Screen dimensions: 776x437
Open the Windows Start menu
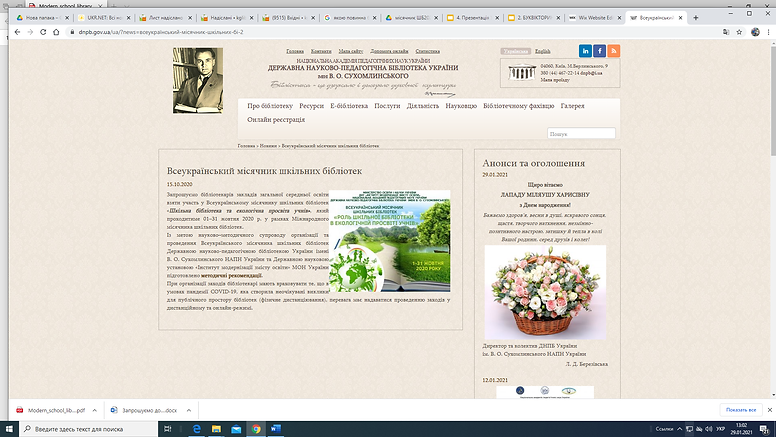(x=9, y=429)
